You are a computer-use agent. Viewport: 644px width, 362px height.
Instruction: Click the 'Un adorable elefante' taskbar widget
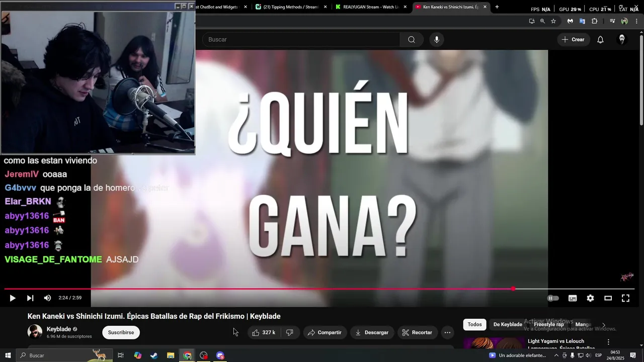pos(518,355)
